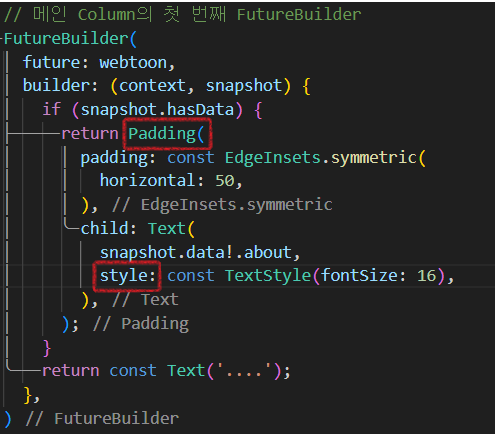Click 'TextStyle' class name
The height and width of the screenshot is (434, 495).
pos(268,276)
